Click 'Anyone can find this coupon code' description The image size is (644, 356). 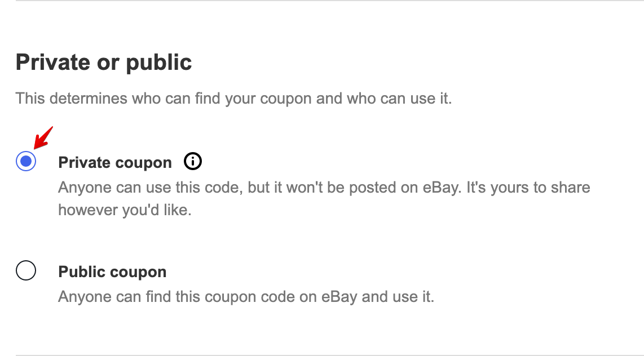coord(246,296)
